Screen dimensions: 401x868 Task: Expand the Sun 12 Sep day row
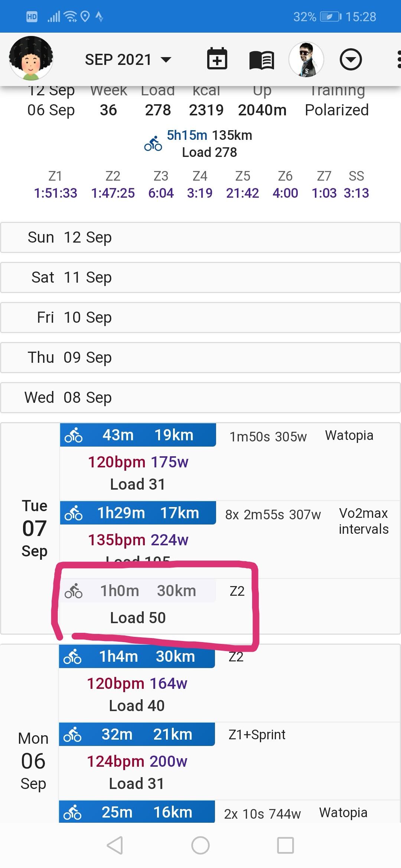tap(200, 237)
